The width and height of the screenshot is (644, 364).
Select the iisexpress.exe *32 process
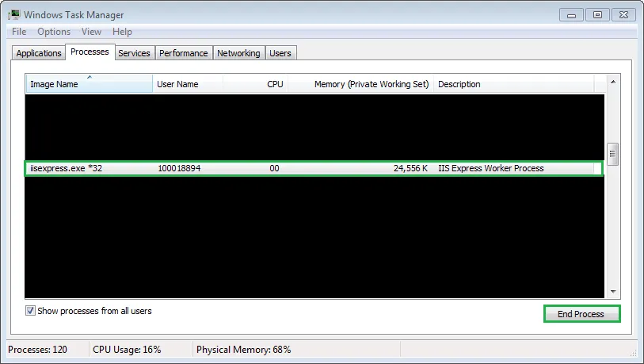[314, 168]
